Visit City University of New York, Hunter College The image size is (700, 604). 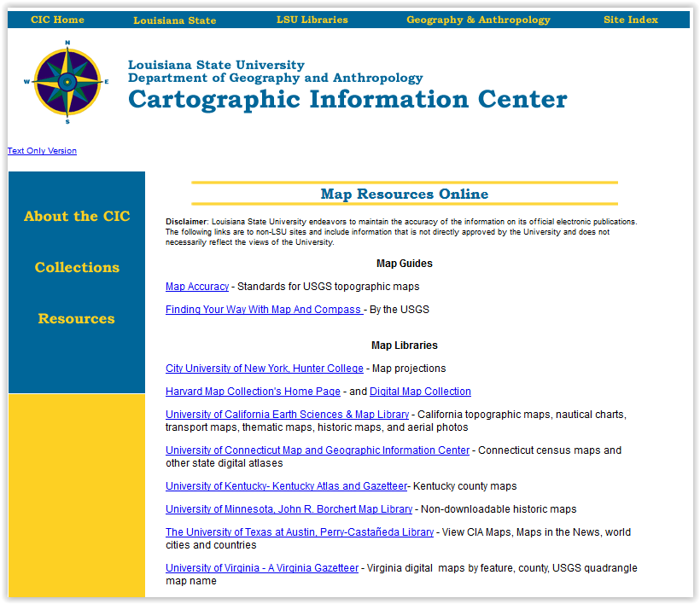265,369
